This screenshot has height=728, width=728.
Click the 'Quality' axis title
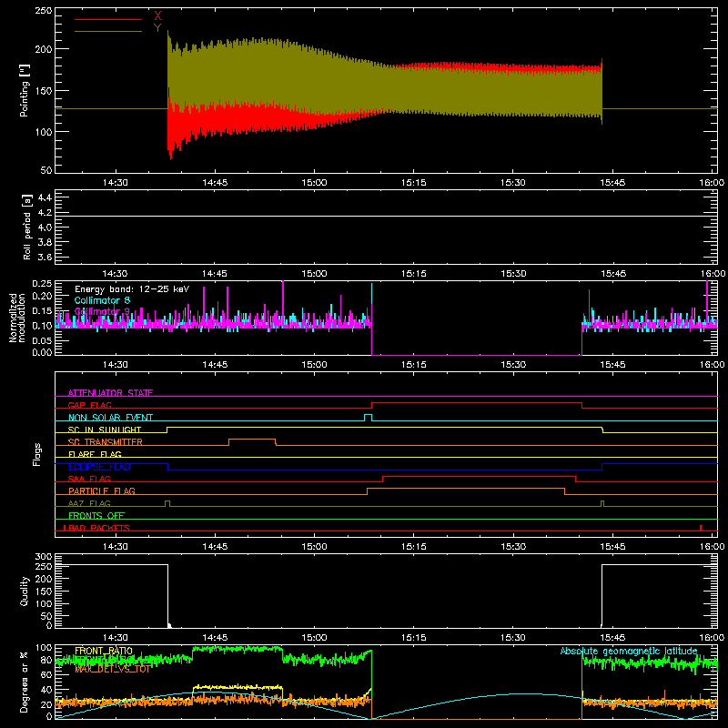click(x=25, y=591)
